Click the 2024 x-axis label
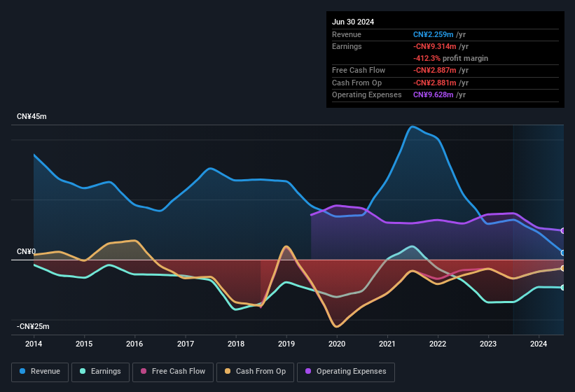The height and width of the screenshot is (392, 575). point(539,344)
